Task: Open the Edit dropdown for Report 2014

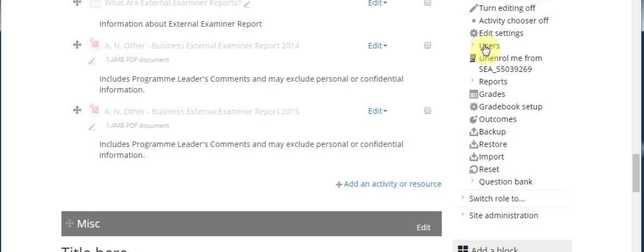Action: point(377,46)
